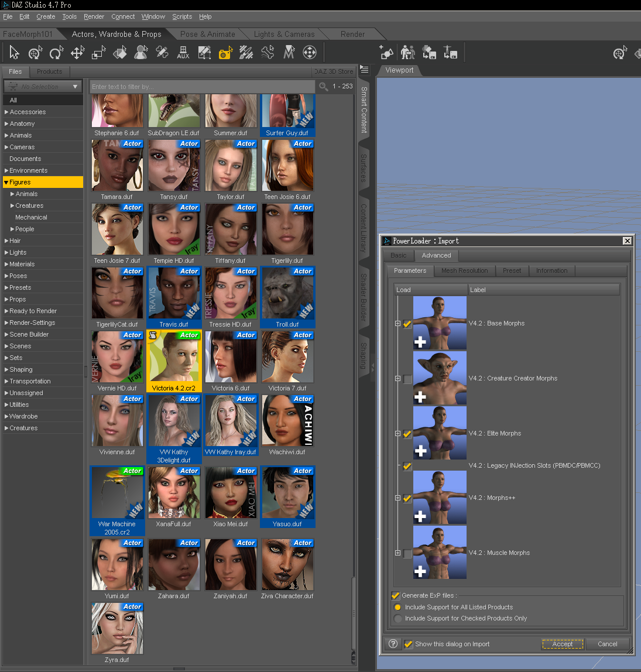Uncheck V4.2 Base Morphs load checkbox
The height and width of the screenshot is (672, 641).
407,324
